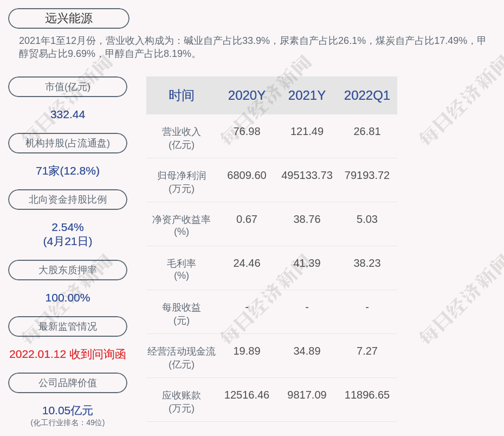Click the cash flow value 19.89
504x436 pixels.
tap(247, 351)
